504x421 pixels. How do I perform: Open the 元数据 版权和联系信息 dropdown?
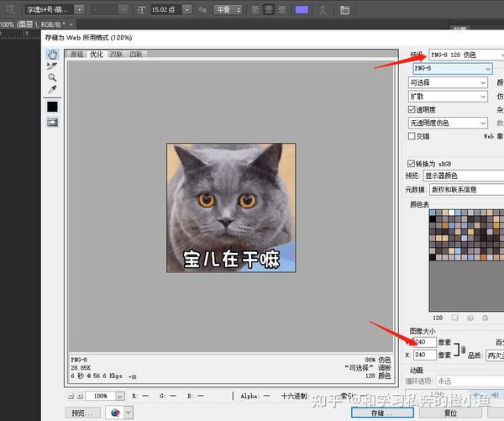coord(467,189)
